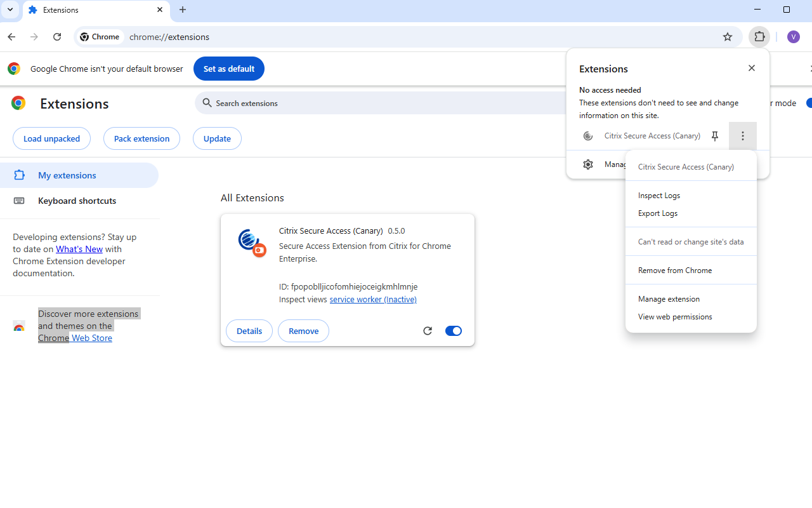
Task: Open a new tab with plus button
Action: (183, 10)
